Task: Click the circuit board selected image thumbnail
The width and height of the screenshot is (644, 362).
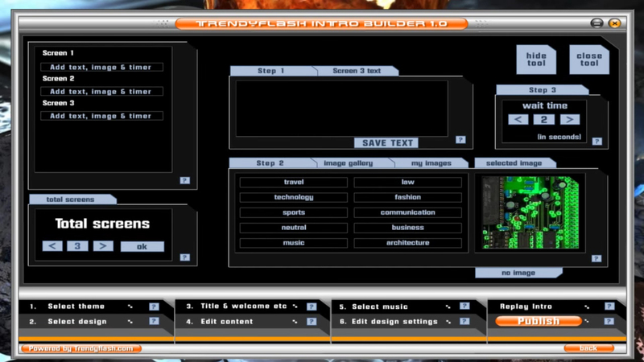Action: click(x=530, y=212)
